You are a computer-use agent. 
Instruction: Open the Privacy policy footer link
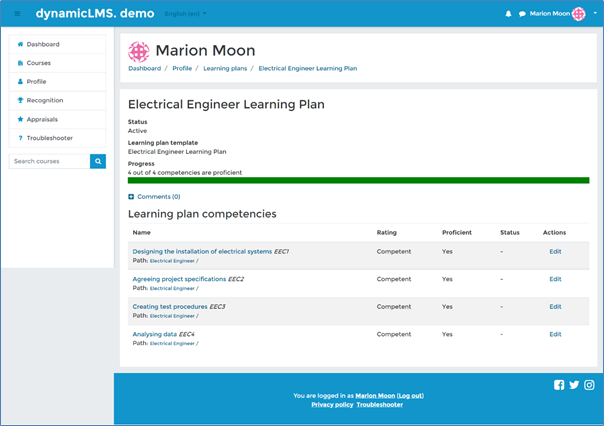click(332, 405)
